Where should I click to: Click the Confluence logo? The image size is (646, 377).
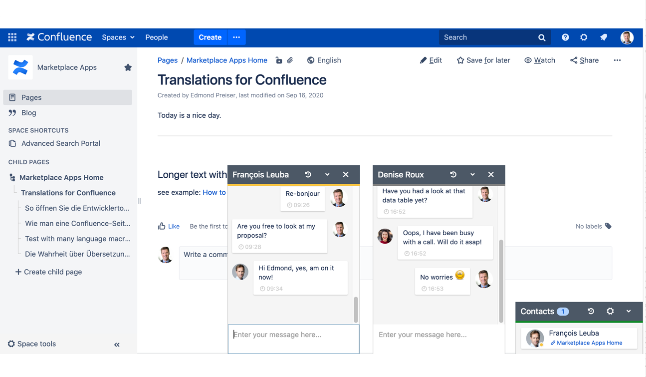[59, 37]
